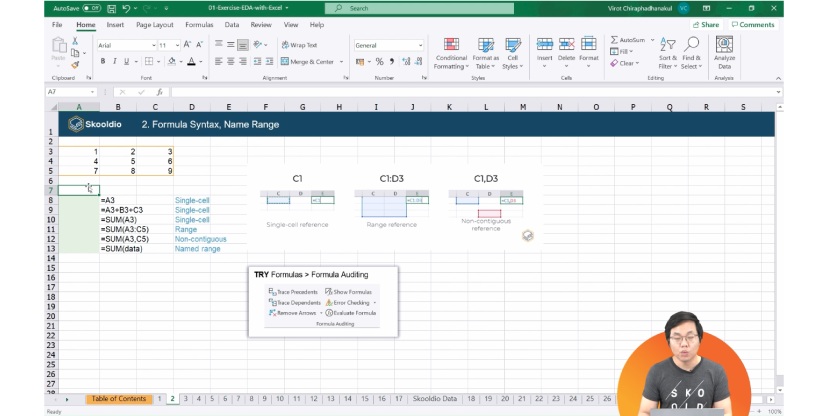Center text horizontally
The image size is (827, 416).
click(x=230, y=62)
